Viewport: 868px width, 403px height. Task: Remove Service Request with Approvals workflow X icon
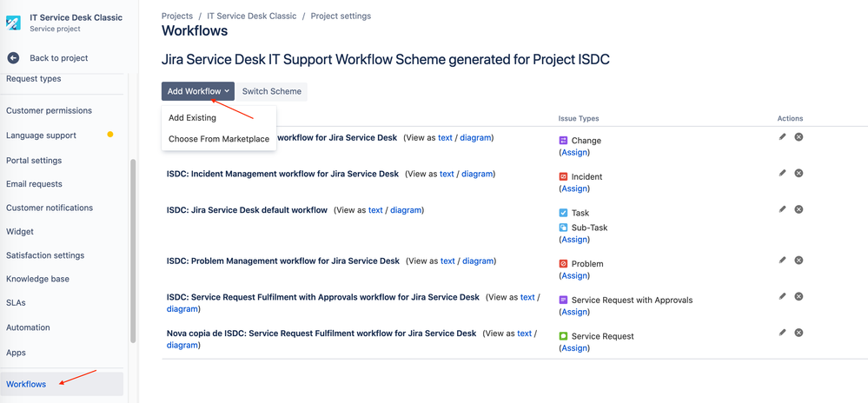pos(798,296)
